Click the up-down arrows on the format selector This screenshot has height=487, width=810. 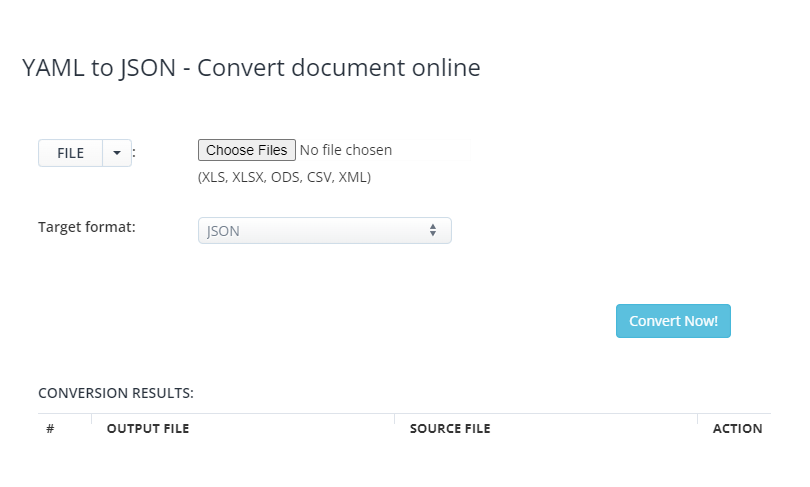pos(433,231)
